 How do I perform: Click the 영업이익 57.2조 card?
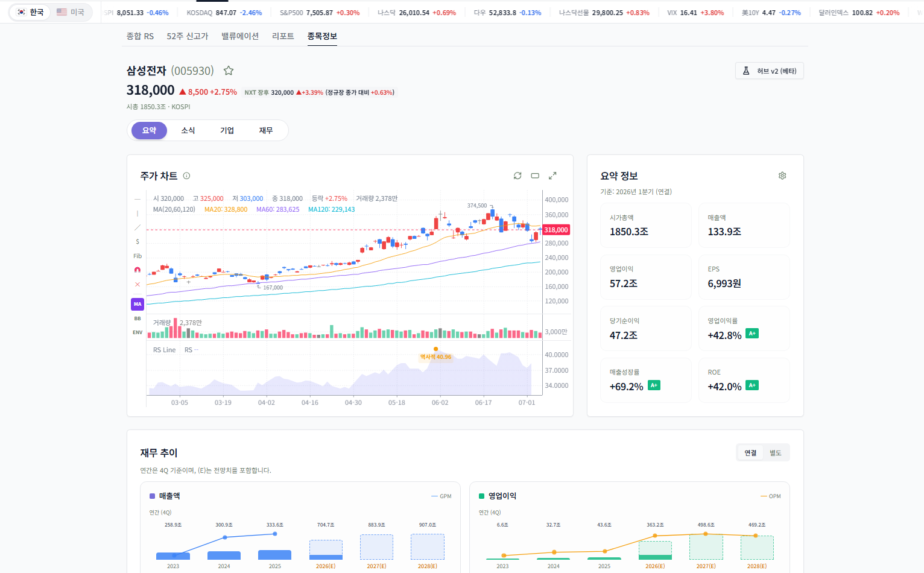tap(646, 277)
